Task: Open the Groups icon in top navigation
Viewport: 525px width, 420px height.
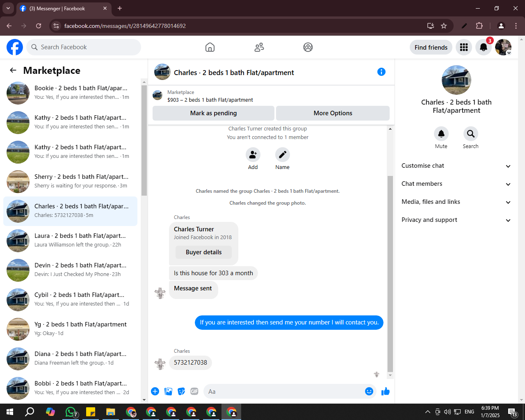Action: pos(308,47)
